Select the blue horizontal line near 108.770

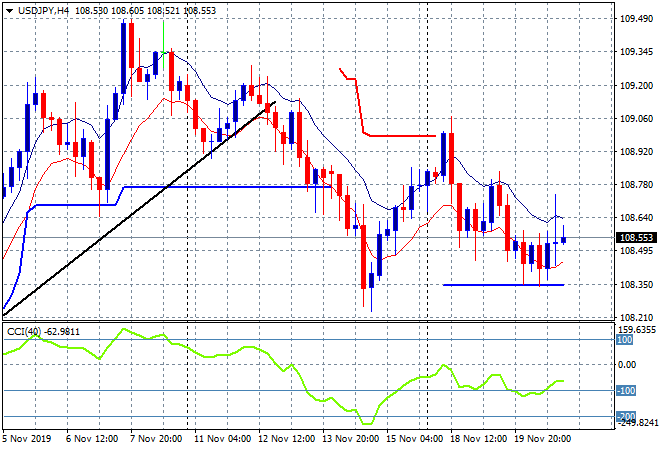tap(227, 186)
